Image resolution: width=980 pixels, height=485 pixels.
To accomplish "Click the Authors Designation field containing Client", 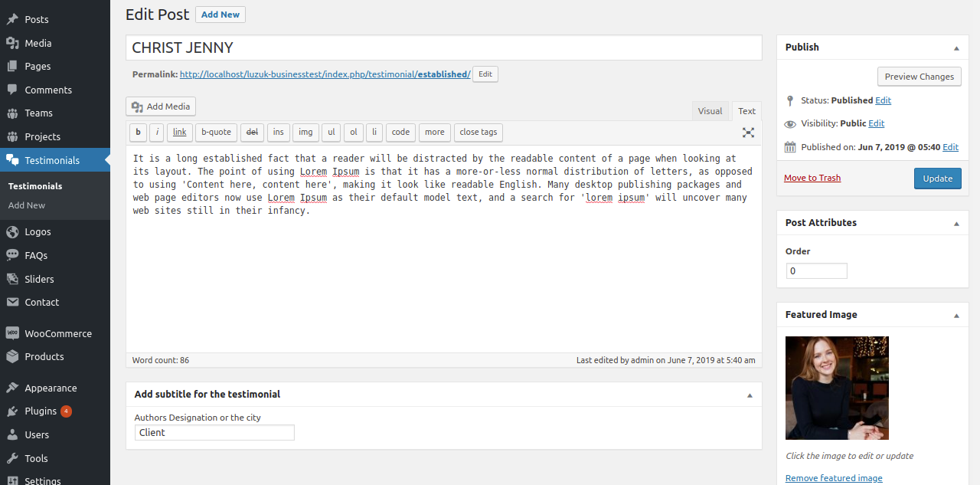I will pyautogui.click(x=214, y=433).
